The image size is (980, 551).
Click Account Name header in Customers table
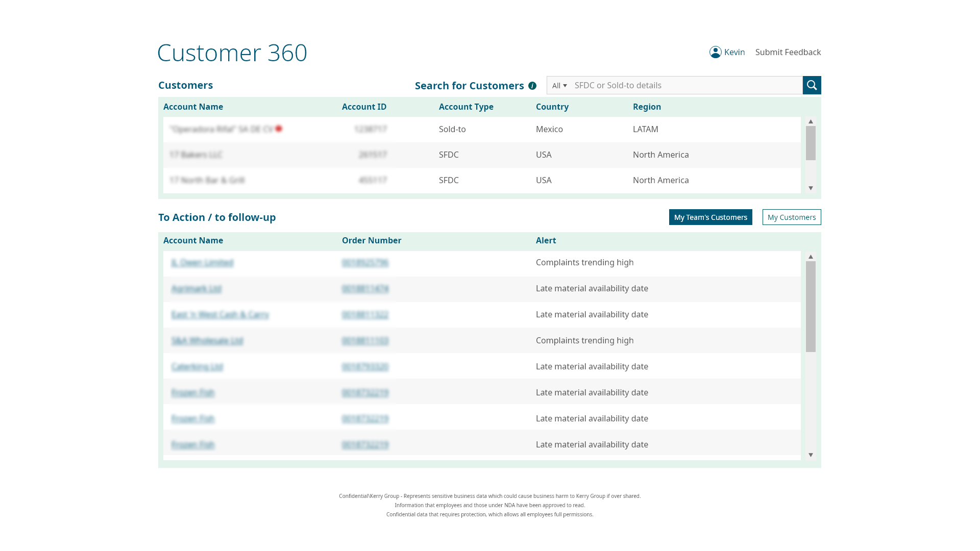193,107
